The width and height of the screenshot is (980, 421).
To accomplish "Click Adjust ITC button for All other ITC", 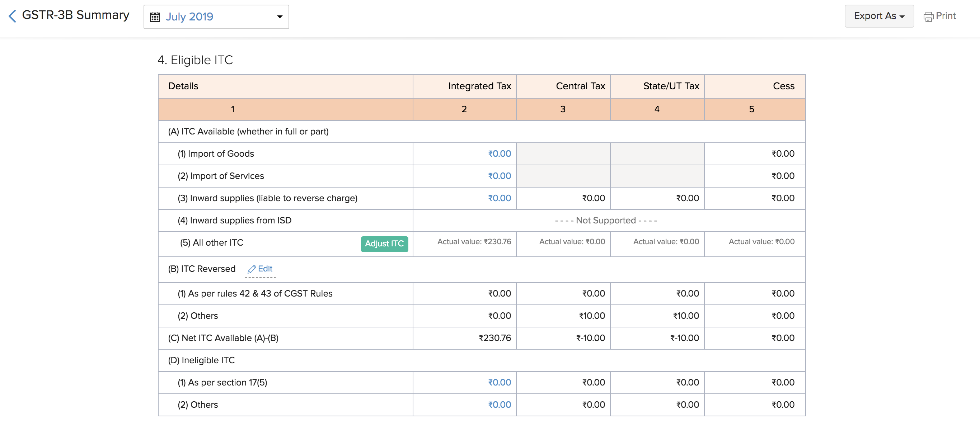I will pyautogui.click(x=383, y=243).
